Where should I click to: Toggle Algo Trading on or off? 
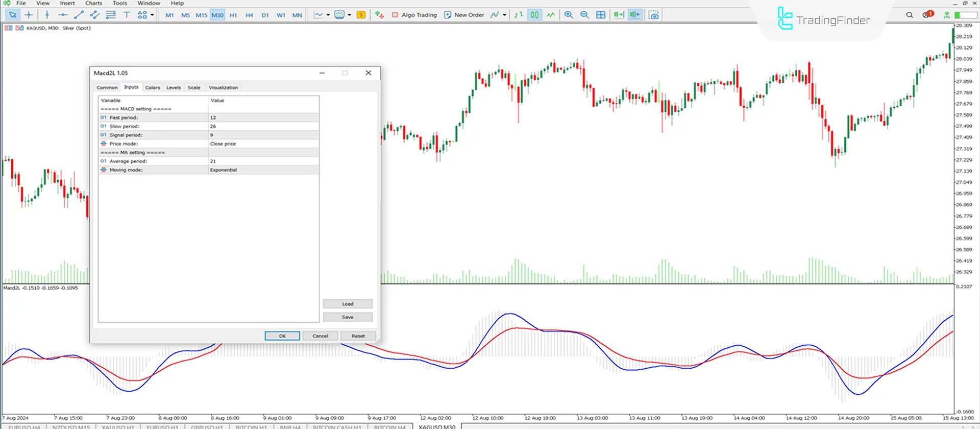pyautogui.click(x=414, y=15)
